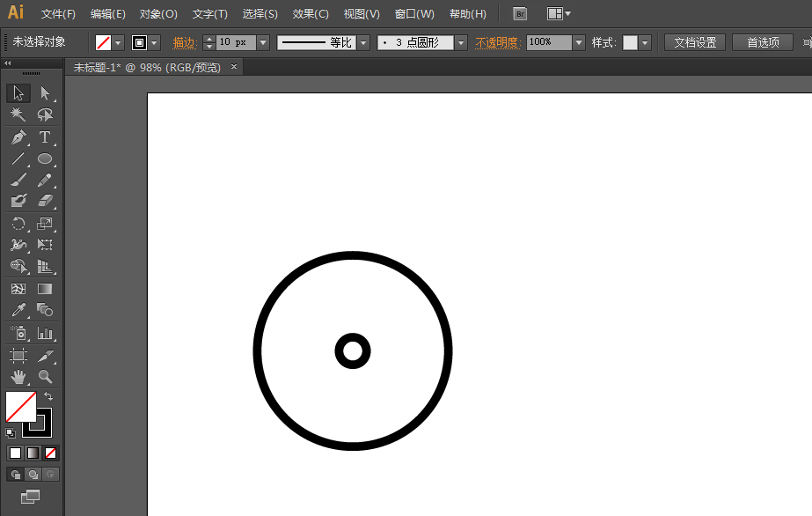This screenshot has height=516, width=812.
Task: Open the opacity percentage dropdown
Action: pyautogui.click(x=579, y=42)
